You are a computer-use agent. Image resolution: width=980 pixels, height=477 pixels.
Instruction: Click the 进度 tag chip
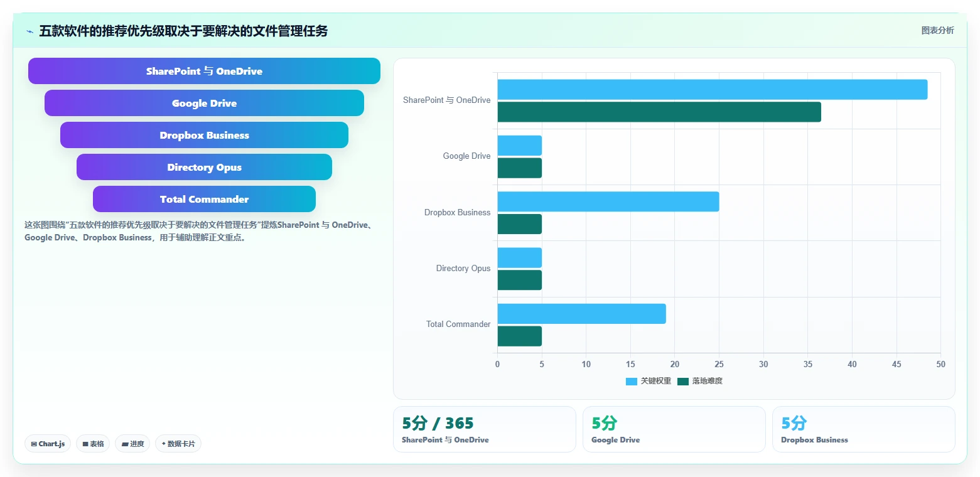pos(132,444)
